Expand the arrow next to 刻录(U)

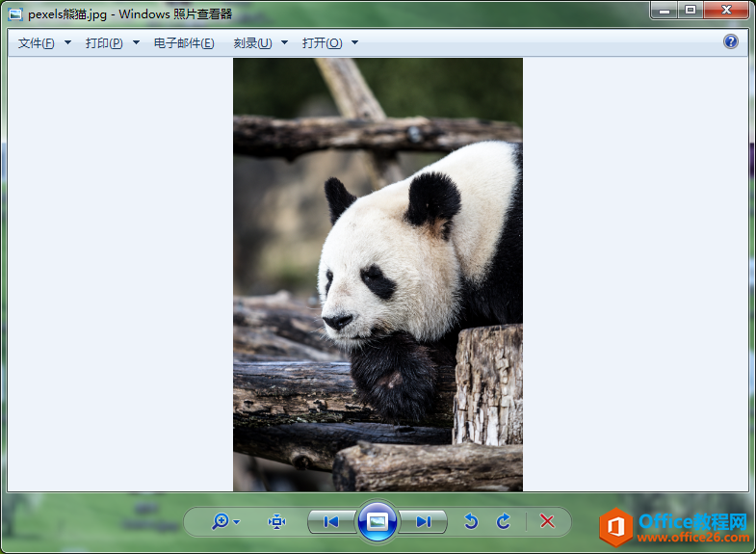point(284,43)
